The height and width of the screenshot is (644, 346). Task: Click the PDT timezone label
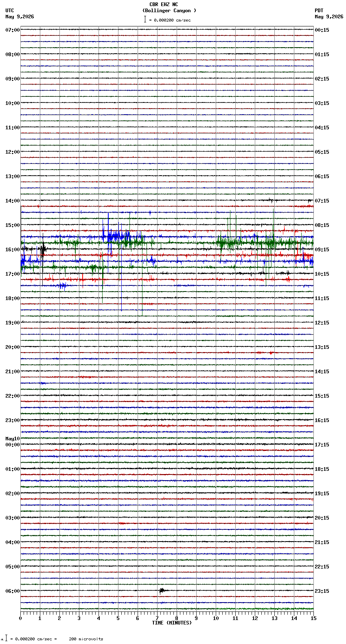tap(319, 11)
